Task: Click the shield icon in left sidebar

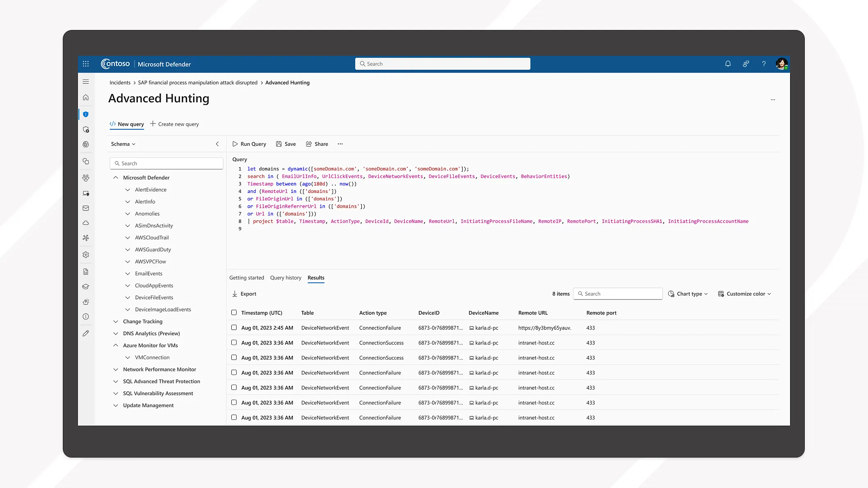Action: 86,115
